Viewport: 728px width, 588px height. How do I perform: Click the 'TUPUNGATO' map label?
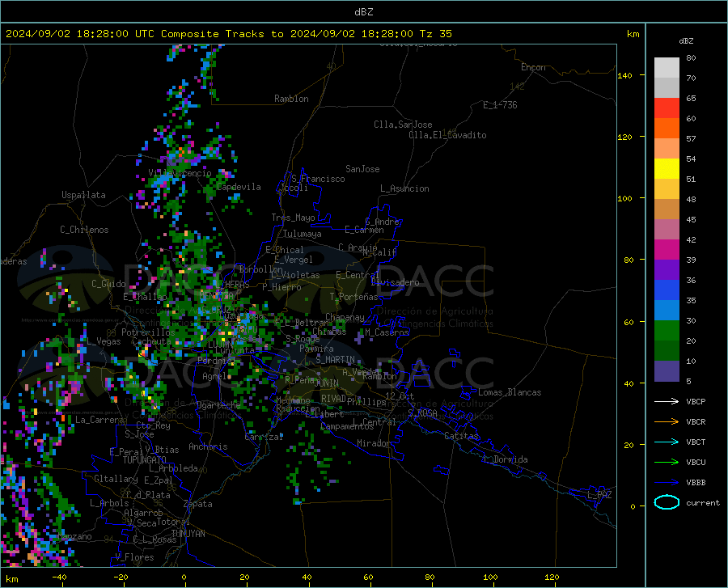point(145,460)
